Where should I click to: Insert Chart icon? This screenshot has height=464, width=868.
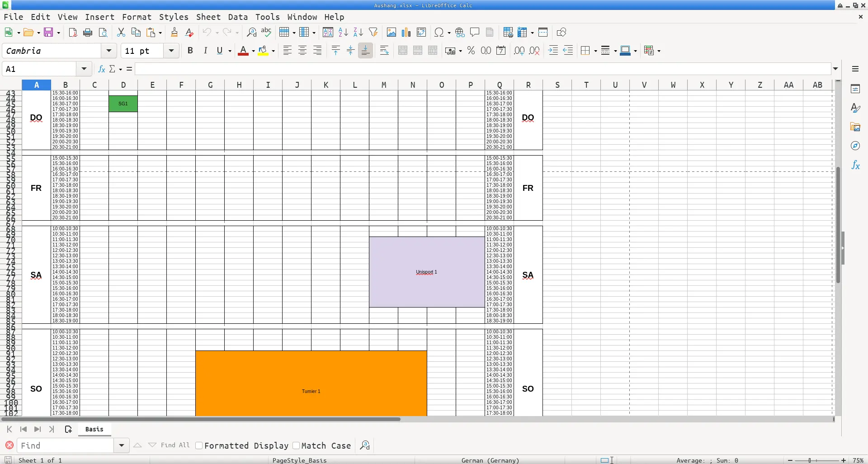click(x=406, y=32)
